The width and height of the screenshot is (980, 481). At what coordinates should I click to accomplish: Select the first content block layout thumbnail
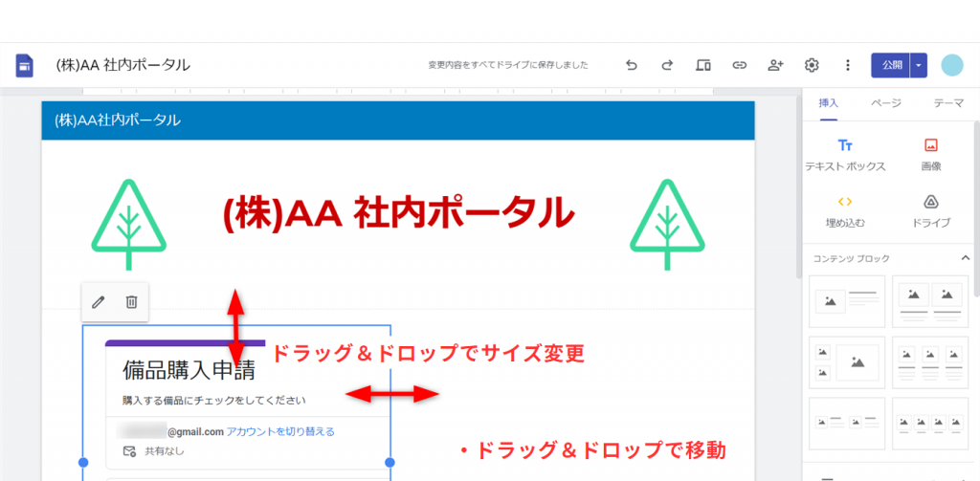(846, 300)
